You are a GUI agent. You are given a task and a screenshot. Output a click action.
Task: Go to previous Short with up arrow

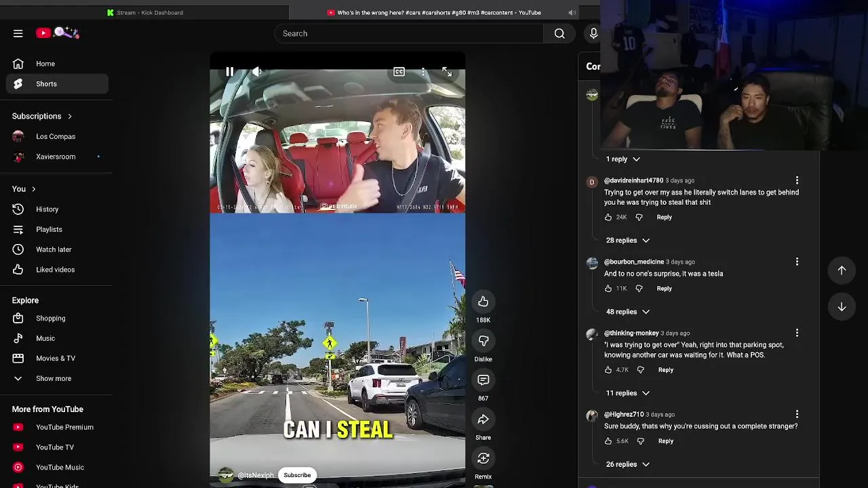click(x=842, y=270)
